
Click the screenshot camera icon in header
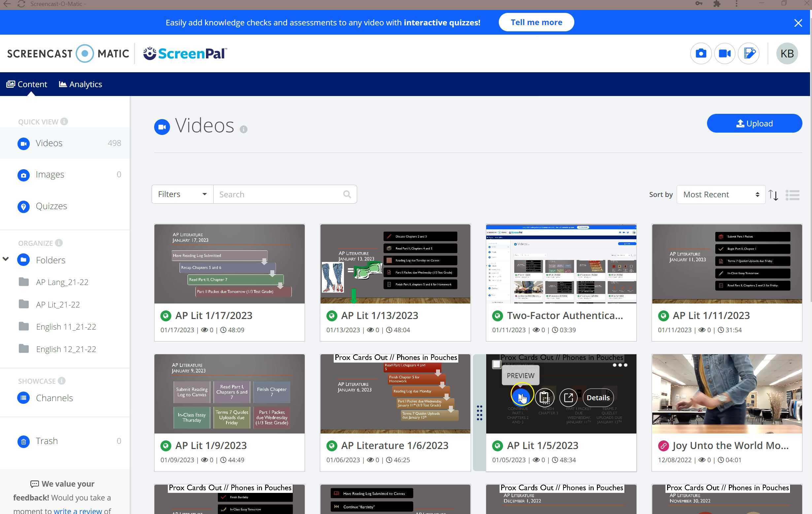coord(701,53)
